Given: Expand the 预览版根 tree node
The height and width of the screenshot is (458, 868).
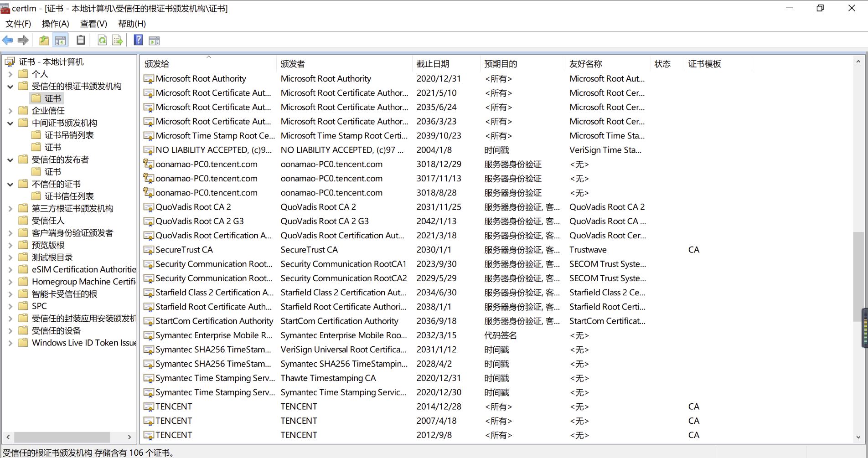Looking at the screenshot, I should click(x=10, y=245).
